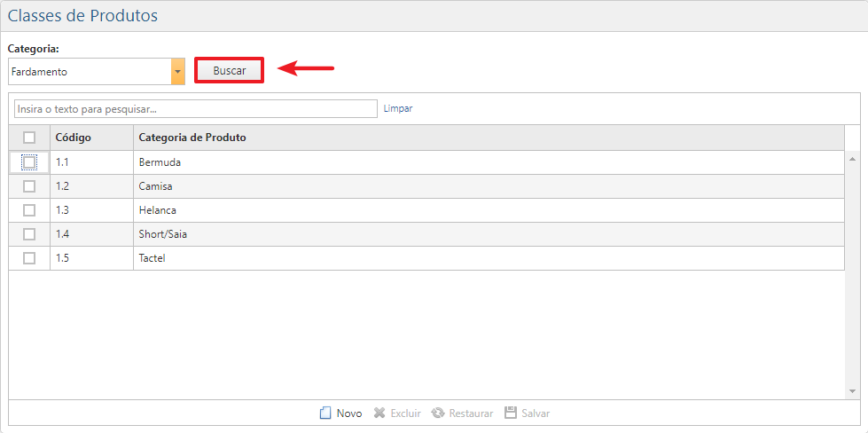
Task: Select the Bermuda cell
Action: (x=489, y=162)
